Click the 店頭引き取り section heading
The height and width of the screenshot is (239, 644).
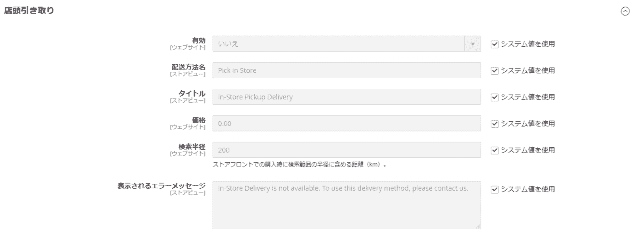[29, 11]
